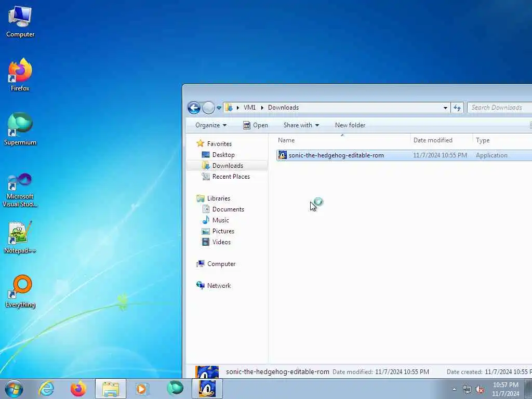Select the Notepad++ desktop shortcut

(20, 237)
